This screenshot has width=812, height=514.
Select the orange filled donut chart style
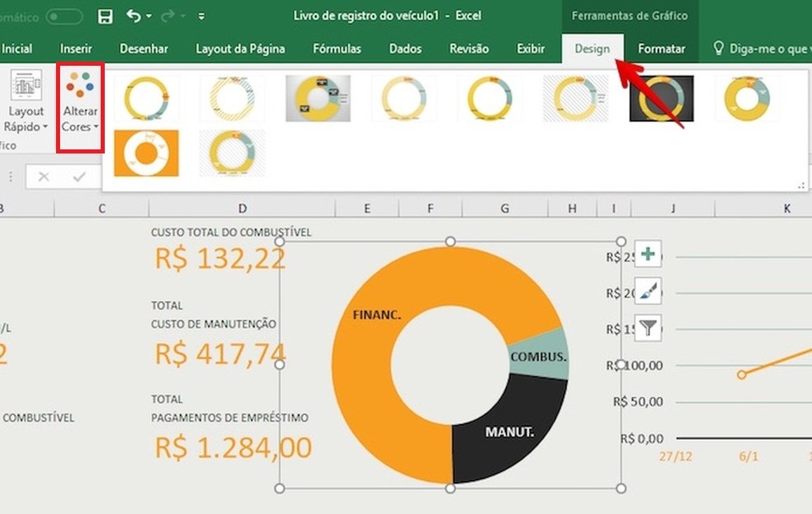[x=147, y=153]
